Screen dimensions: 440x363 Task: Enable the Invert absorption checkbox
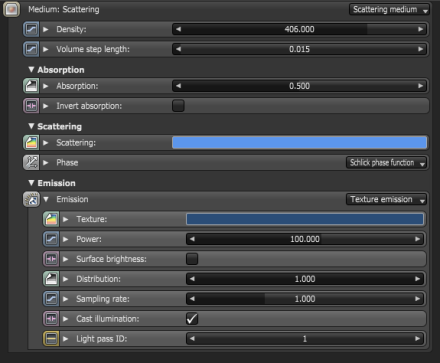coord(178,106)
